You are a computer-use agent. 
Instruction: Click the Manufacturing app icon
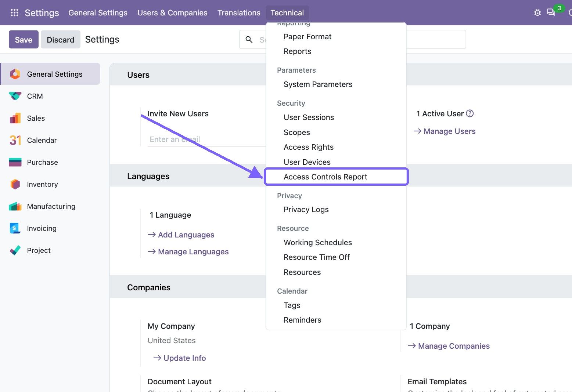[15, 206]
